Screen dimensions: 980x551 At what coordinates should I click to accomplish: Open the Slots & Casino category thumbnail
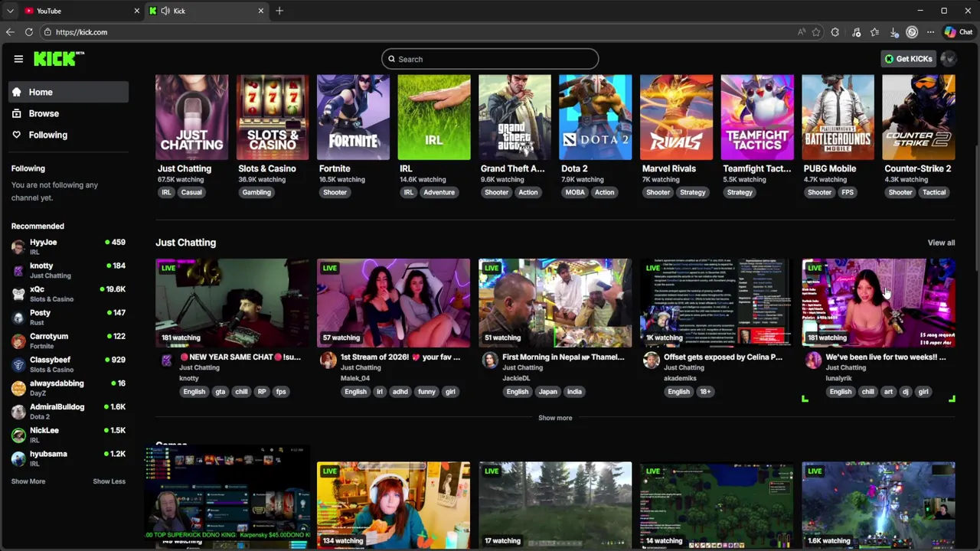pyautogui.click(x=273, y=117)
